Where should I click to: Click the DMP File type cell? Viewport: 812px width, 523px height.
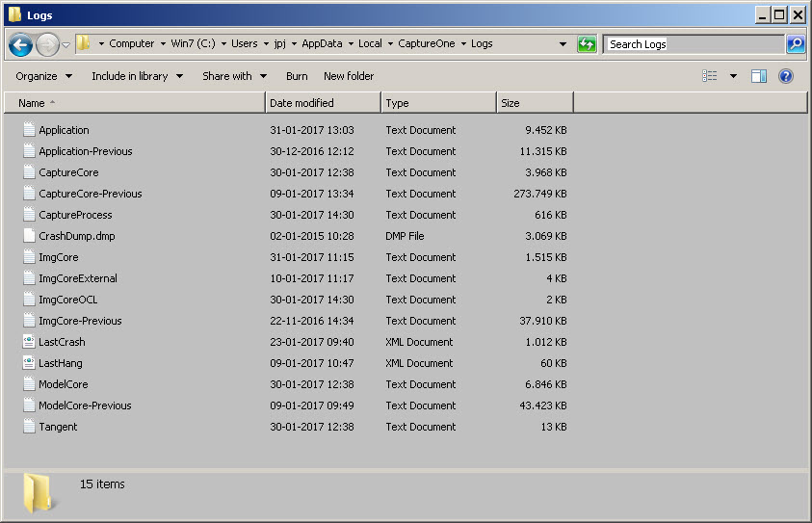click(x=405, y=236)
